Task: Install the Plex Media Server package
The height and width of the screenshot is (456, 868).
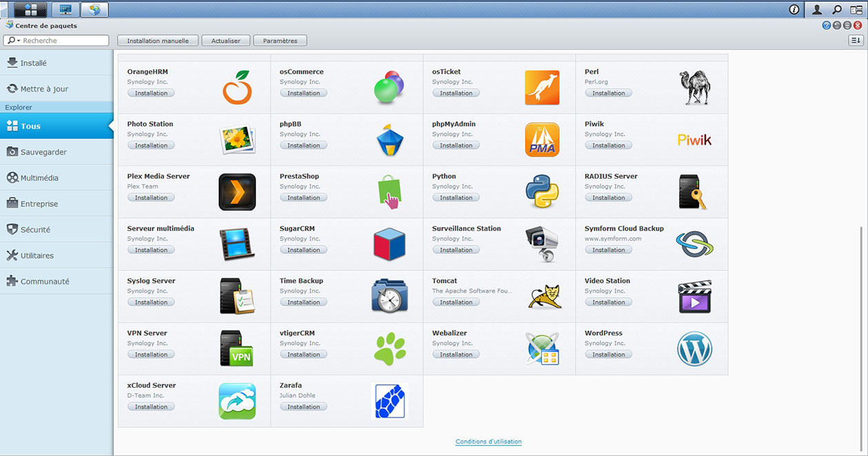Action: [151, 198]
